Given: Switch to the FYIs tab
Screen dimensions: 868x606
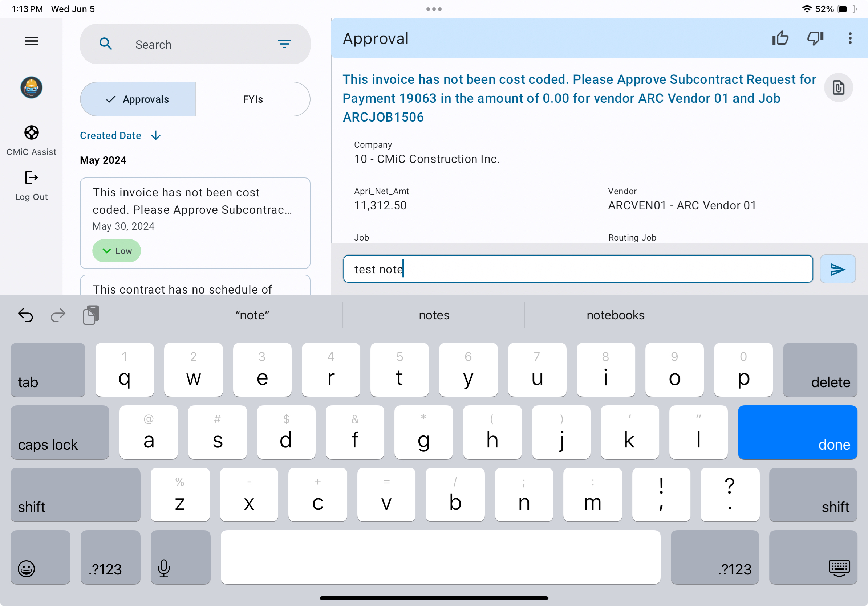Looking at the screenshot, I should click(252, 99).
